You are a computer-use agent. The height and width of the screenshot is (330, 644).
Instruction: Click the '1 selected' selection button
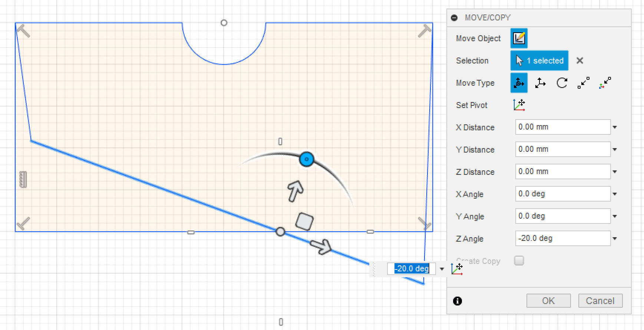[539, 61]
